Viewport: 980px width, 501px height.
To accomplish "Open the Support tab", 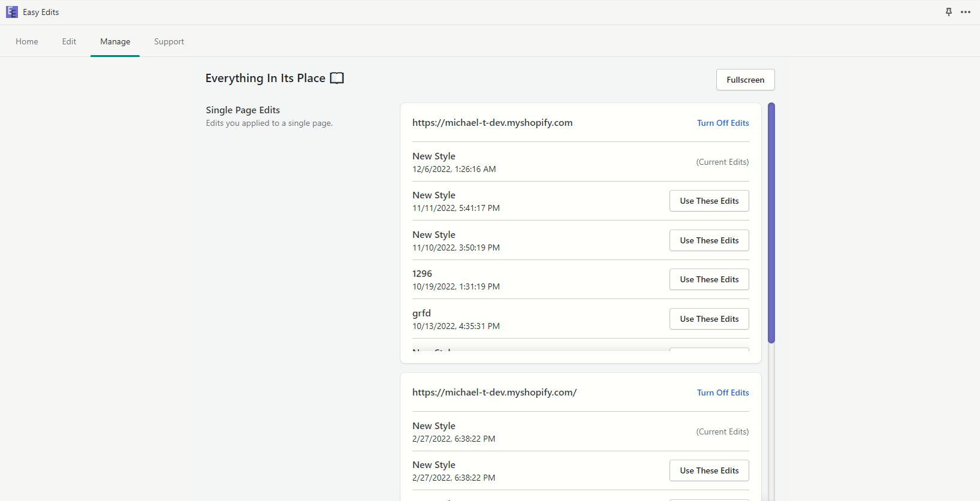I will click(x=169, y=41).
